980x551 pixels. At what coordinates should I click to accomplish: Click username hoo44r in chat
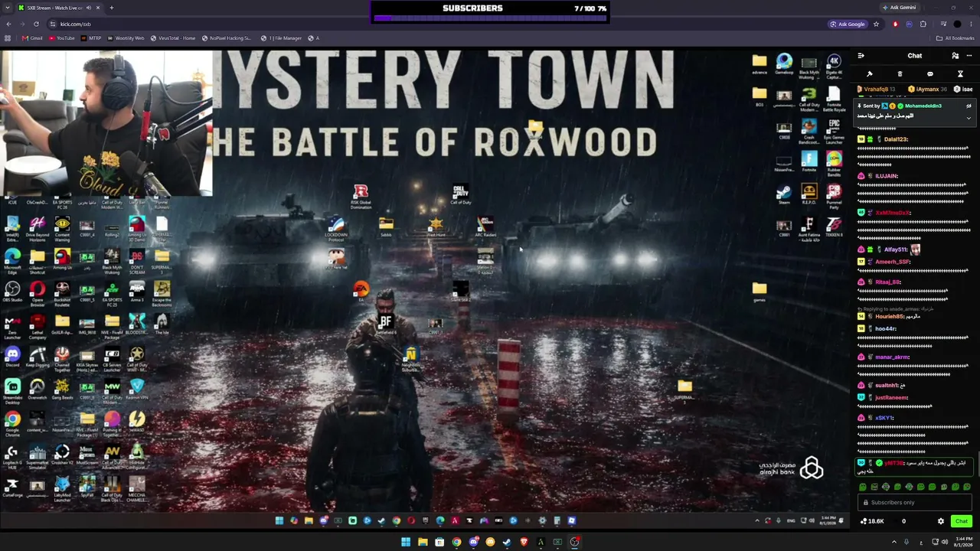[885, 328]
